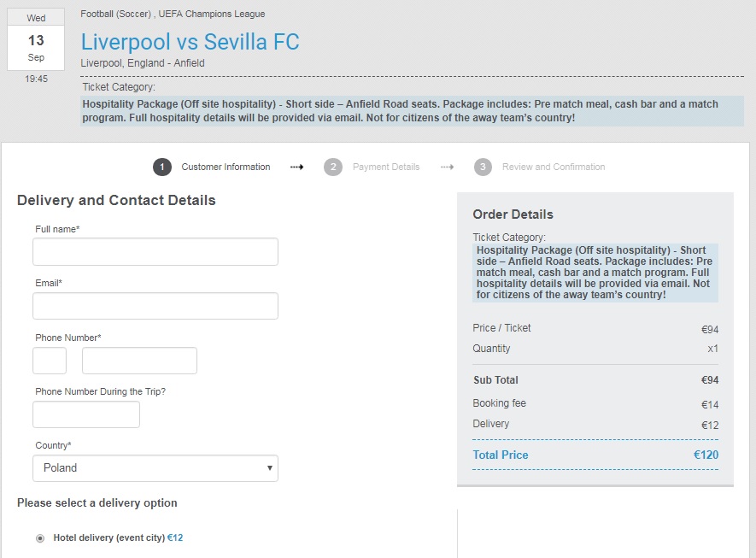Click the 13 Sep date calendar box
756x558 pixels.
(36, 40)
